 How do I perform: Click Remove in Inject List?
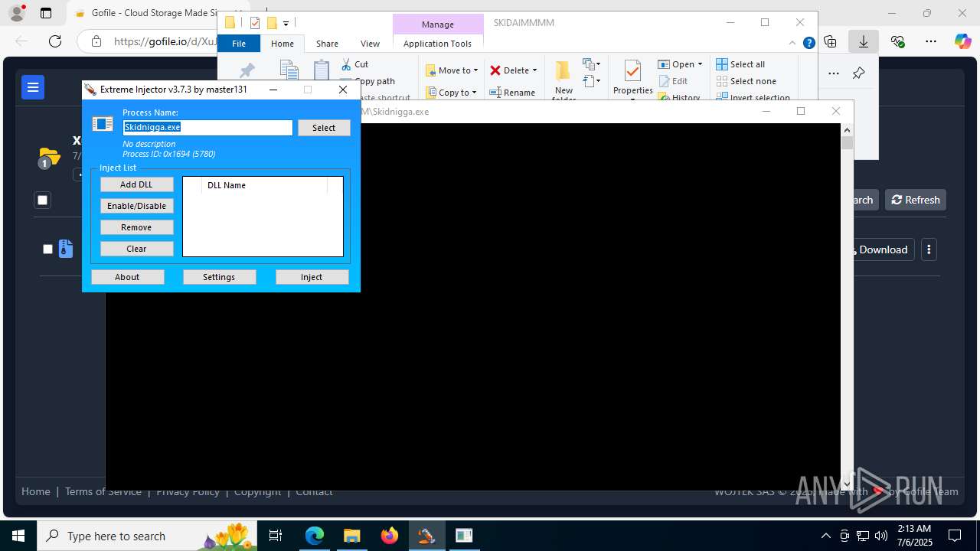pyautogui.click(x=136, y=227)
